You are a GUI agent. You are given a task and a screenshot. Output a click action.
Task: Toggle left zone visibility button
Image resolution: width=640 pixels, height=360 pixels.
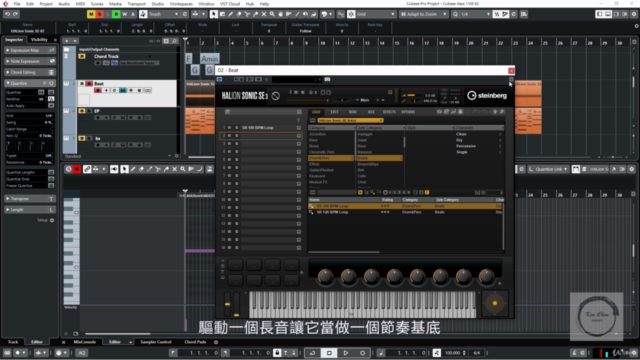pos(600,14)
